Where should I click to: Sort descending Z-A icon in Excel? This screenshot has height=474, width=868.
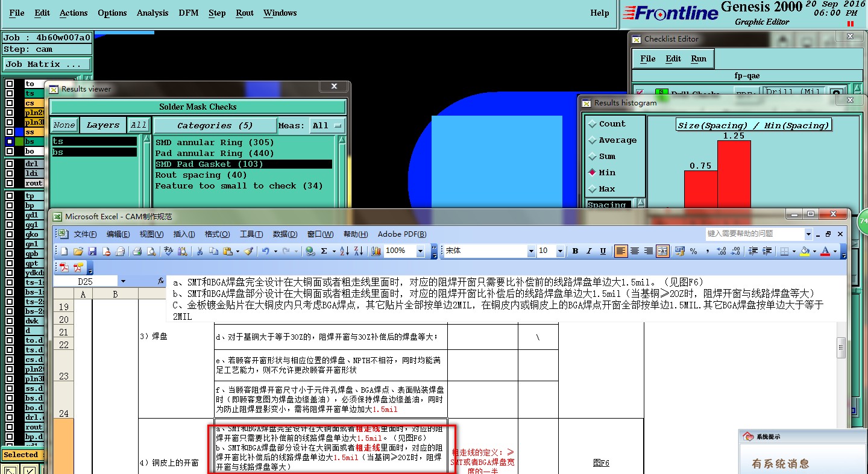[x=359, y=251]
